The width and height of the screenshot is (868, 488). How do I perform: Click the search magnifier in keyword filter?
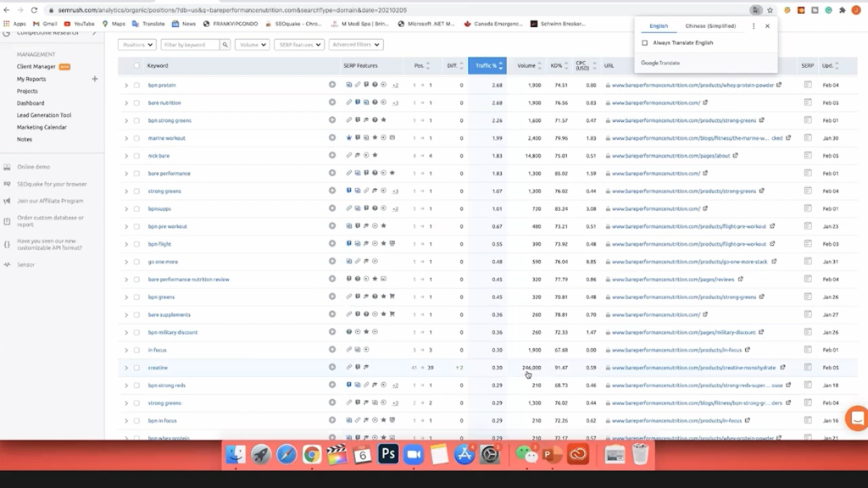225,44
